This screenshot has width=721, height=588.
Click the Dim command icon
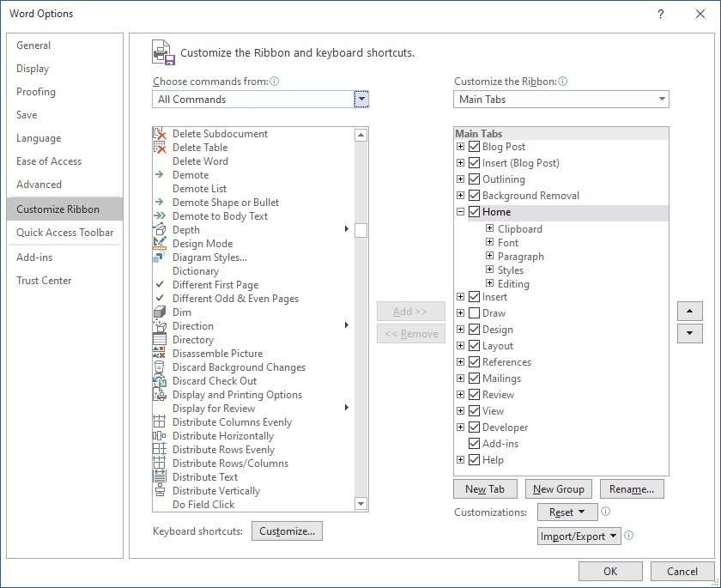coord(159,312)
